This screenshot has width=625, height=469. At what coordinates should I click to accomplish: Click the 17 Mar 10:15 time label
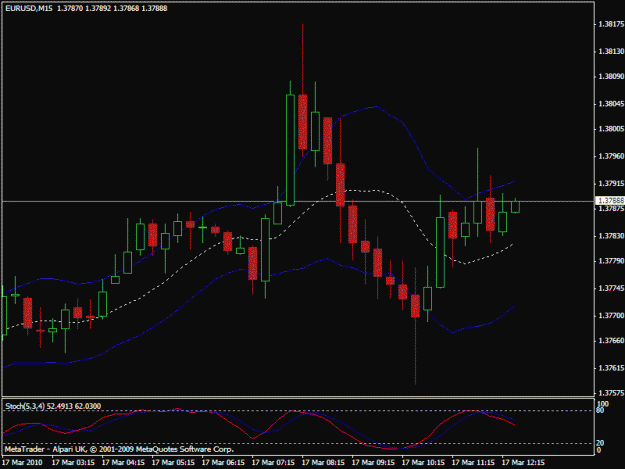[x=423, y=463]
